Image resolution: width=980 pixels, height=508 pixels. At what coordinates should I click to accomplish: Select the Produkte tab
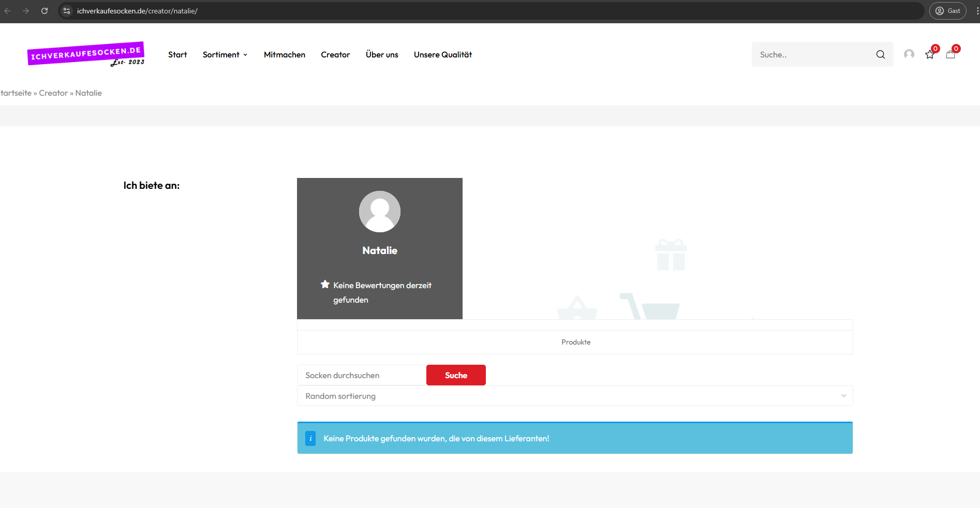[x=575, y=342]
